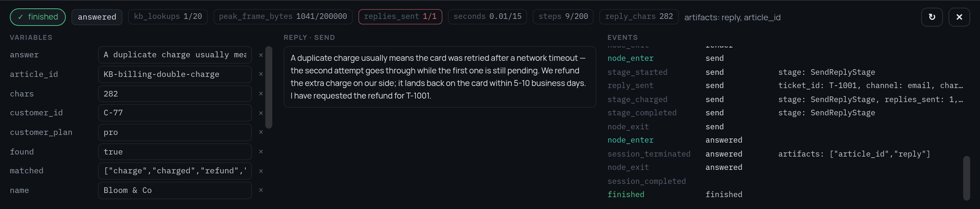Edit the customer_plan input showing pro
980x209 pixels.
(175, 132)
